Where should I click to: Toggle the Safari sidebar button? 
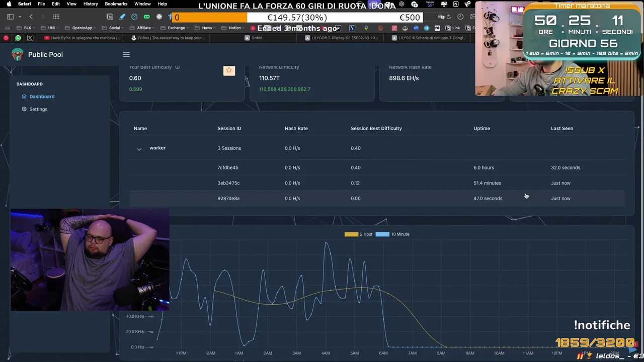10,17
